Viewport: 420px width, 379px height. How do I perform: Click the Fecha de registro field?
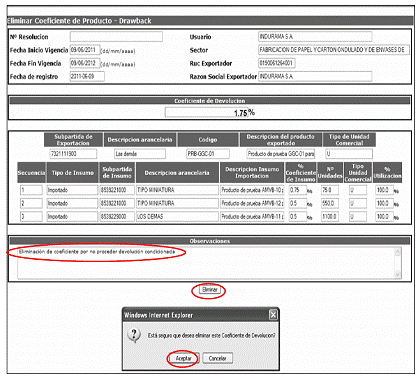tap(87, 76)
